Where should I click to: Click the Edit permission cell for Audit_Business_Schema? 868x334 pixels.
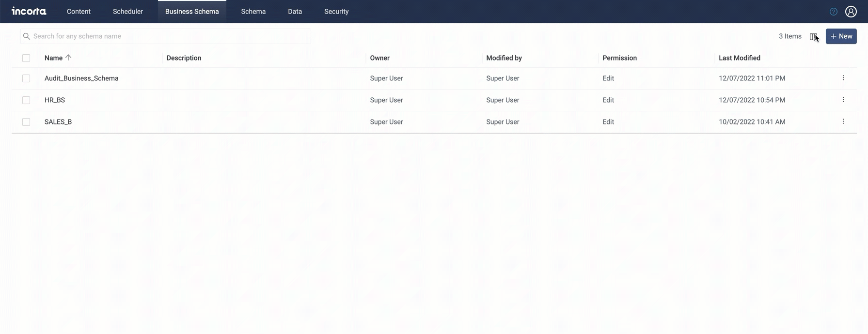[608, 78]
